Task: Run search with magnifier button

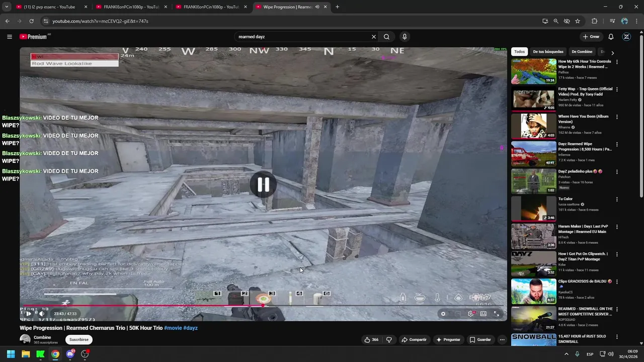Action: pyautogui.click(x=386, y=37)
